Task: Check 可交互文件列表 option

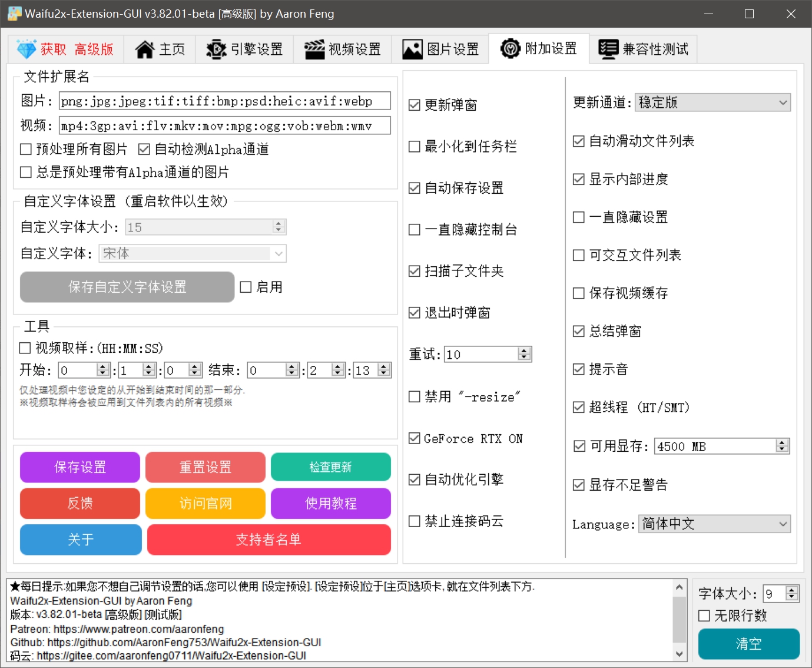Action: [x=627, y=256]
